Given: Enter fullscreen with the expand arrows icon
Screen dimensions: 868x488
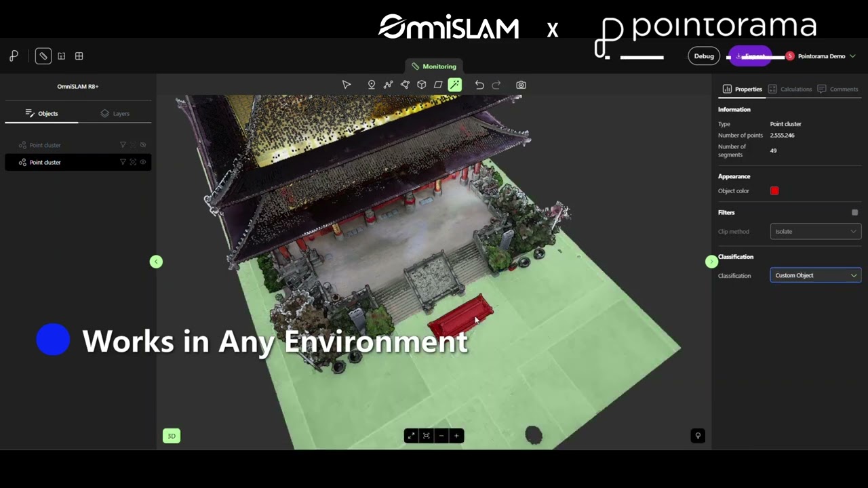Looking at the screenshot, I should pyautogui.click(x=412, y=436).
